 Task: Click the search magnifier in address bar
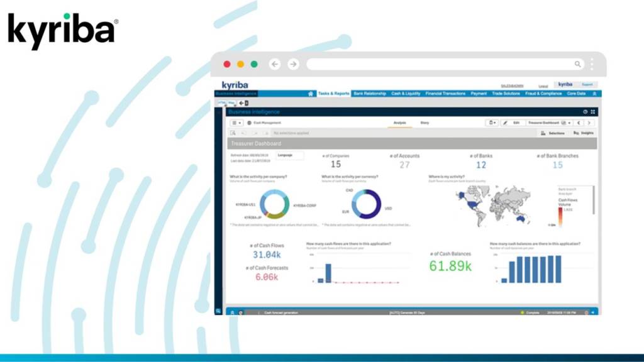577,64
